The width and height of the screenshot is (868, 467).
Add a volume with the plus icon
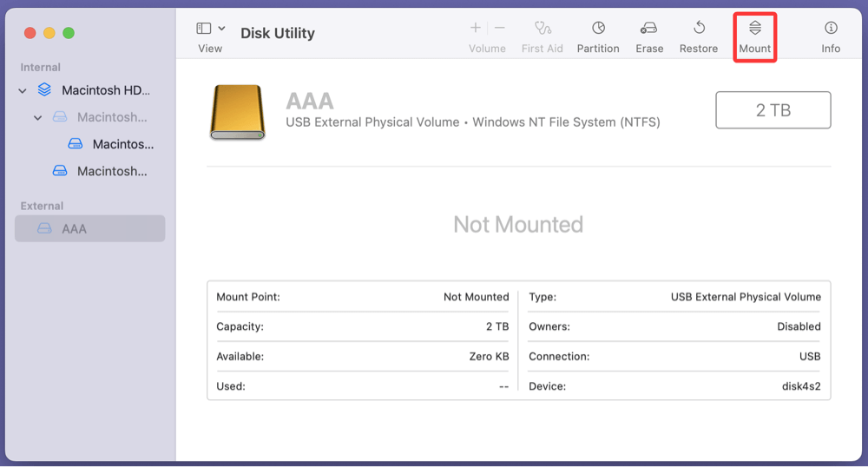click(475, 28)
